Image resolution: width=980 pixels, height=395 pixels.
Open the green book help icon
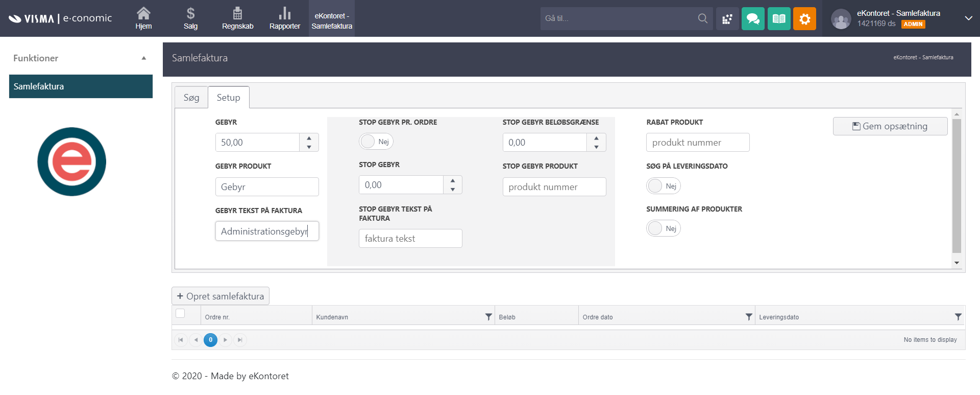click(x=778, y=19)
